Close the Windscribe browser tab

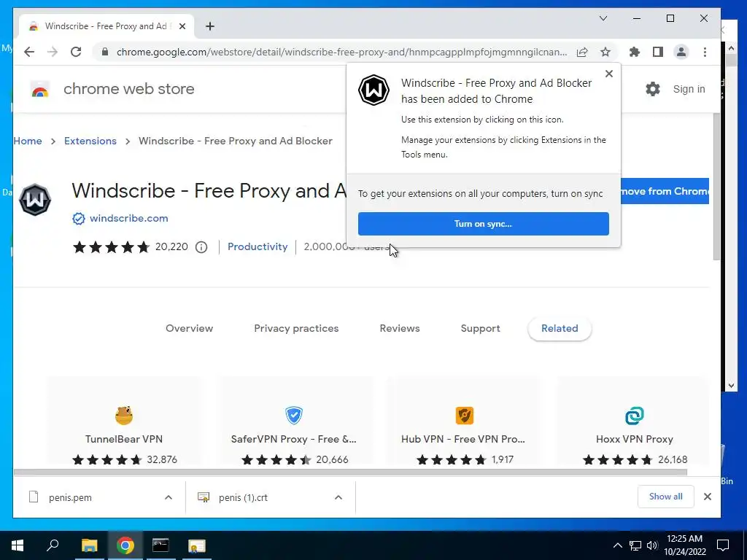tap(182, 26)
